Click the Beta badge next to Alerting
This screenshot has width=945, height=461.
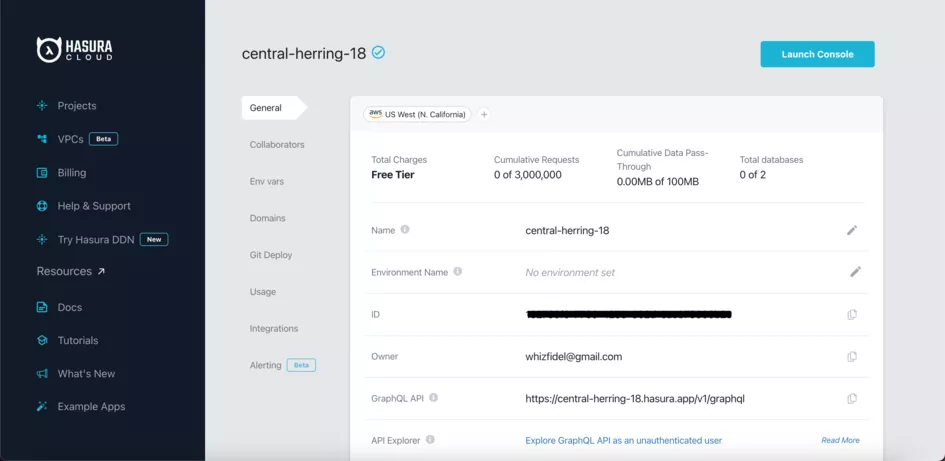coord(301,365)
